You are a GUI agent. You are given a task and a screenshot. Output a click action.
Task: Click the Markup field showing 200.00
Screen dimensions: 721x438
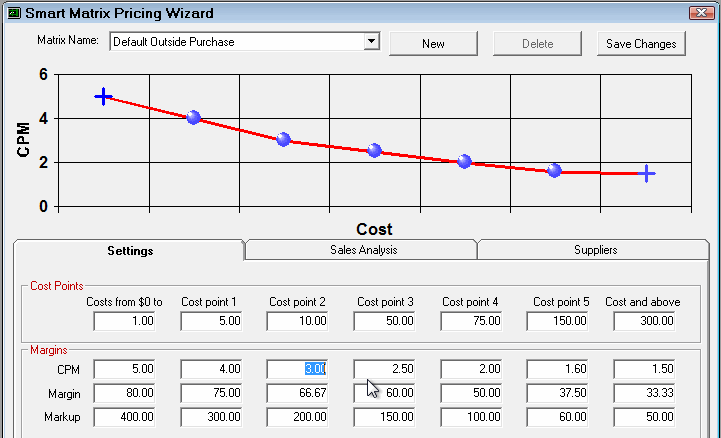[x=297, y=417]
